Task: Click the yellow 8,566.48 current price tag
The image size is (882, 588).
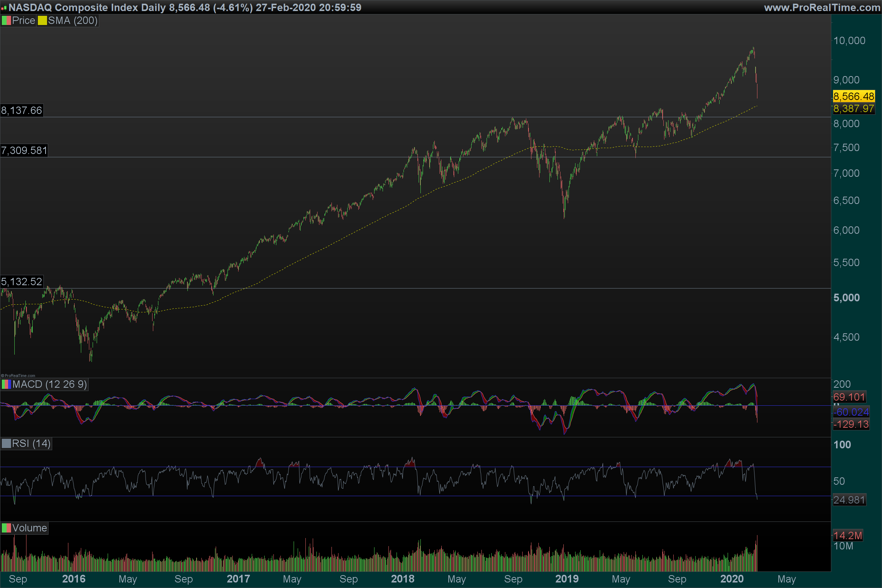Action: [x=853, y=96]
